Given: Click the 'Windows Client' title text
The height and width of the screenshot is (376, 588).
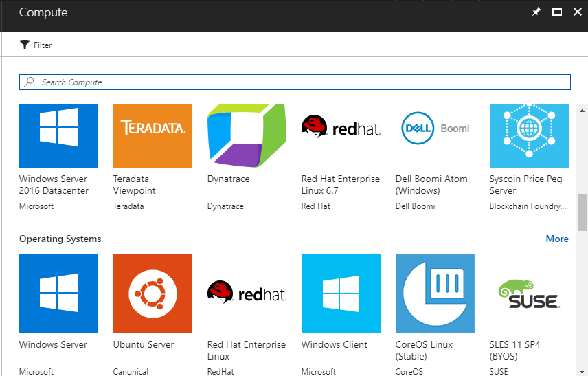Looking at the screenshot, I should coord(335,344).
